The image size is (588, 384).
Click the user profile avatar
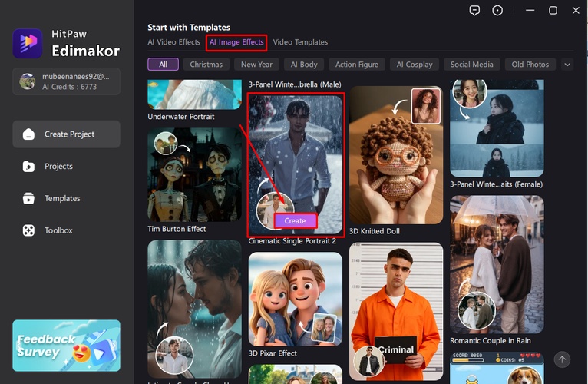[27, 81]
